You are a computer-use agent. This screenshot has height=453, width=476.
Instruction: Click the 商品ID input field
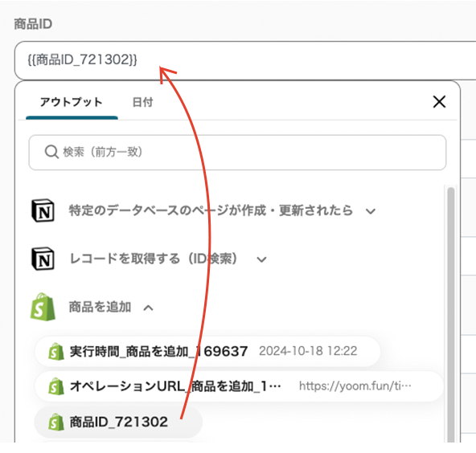pyautogui.click(x=245, y=60)
